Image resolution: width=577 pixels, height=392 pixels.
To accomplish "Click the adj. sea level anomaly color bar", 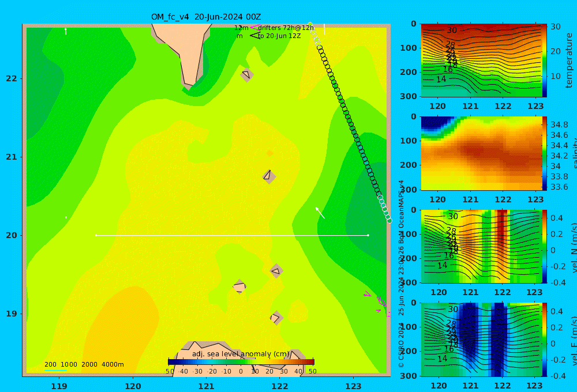I will (241, 362).
